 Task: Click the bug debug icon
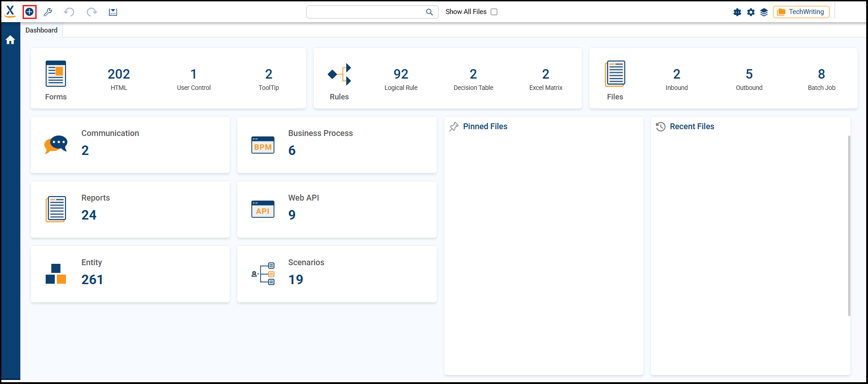click(737, 12)
